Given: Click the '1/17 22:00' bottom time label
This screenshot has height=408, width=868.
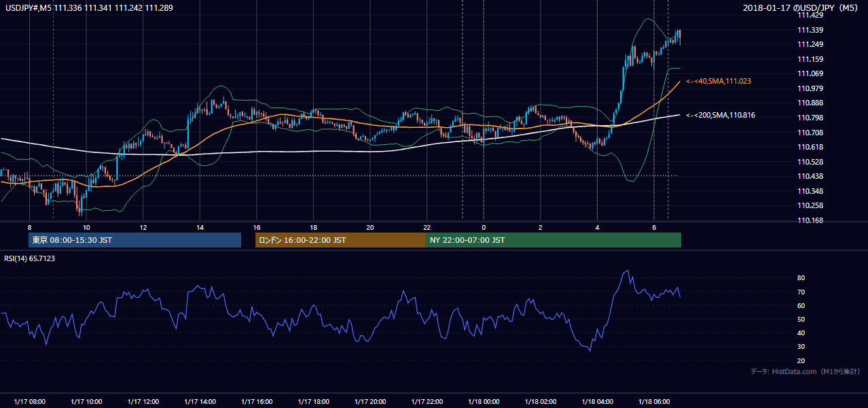Looking at the screenshot, I should (427, 401).
